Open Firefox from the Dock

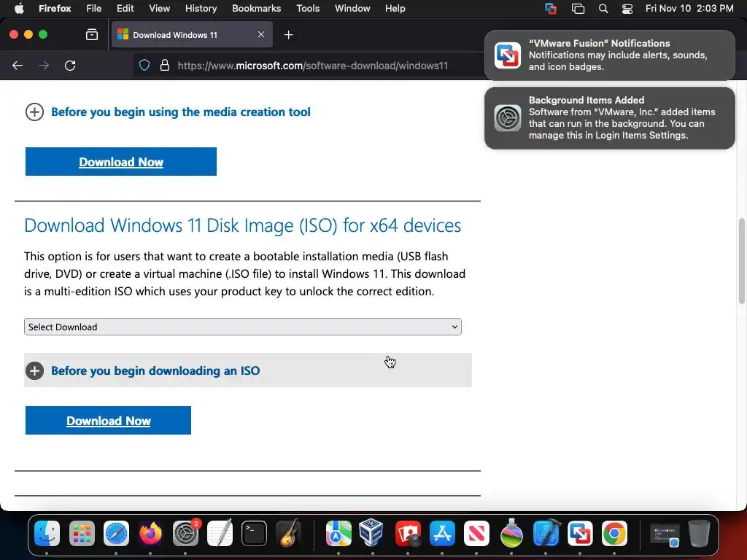tap(150, 533)
